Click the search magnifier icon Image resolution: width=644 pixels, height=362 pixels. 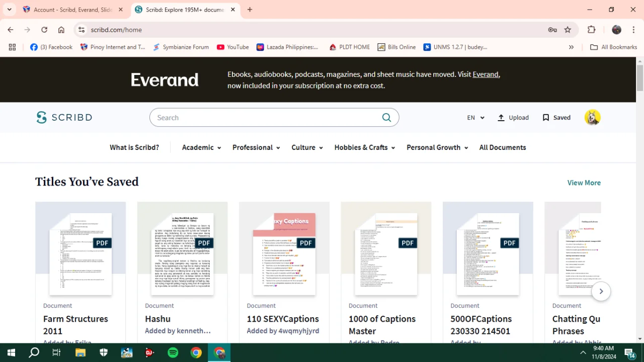click(x=386, y=118)
